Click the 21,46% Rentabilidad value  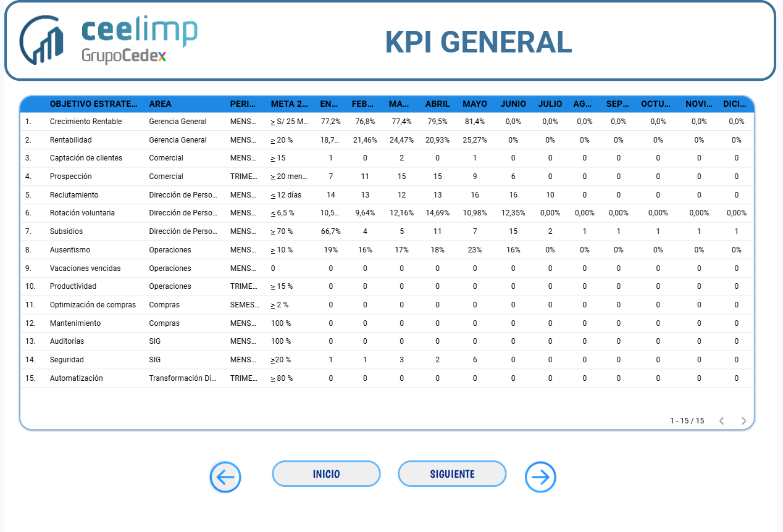[x=365, y=140]
